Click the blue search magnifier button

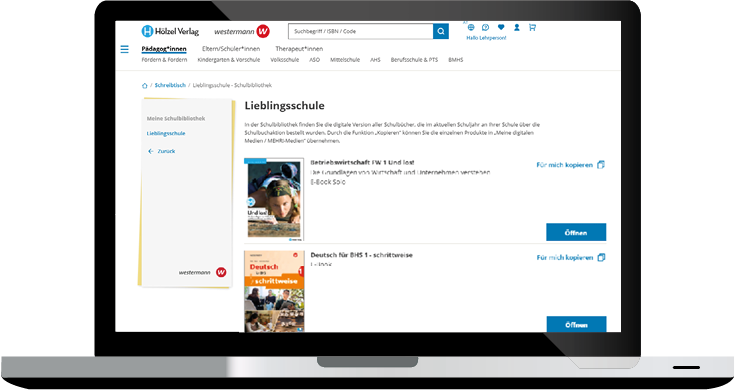pyautogui.click(x=441, y=31)
